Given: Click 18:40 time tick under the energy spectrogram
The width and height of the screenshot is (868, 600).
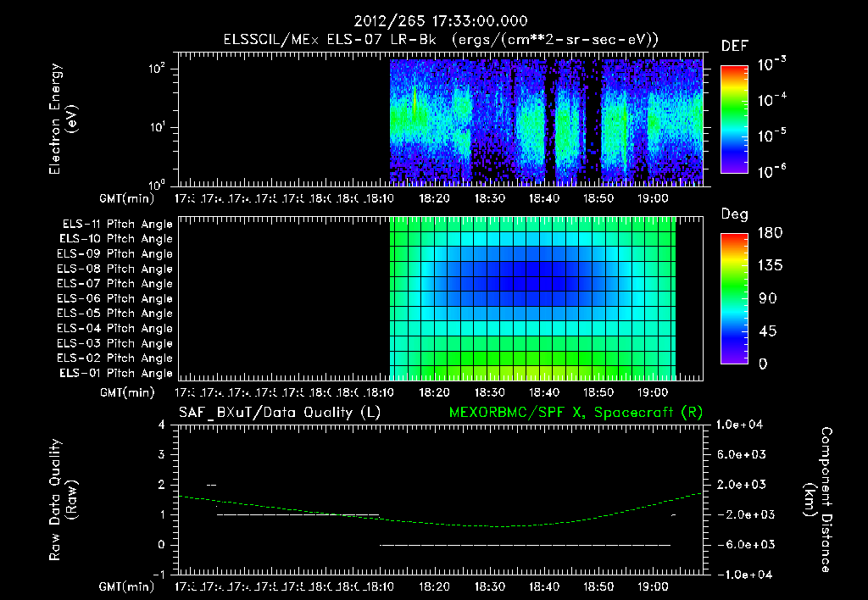Looking at the screenshot, I should pyautogui.click(x=543, y=198).
